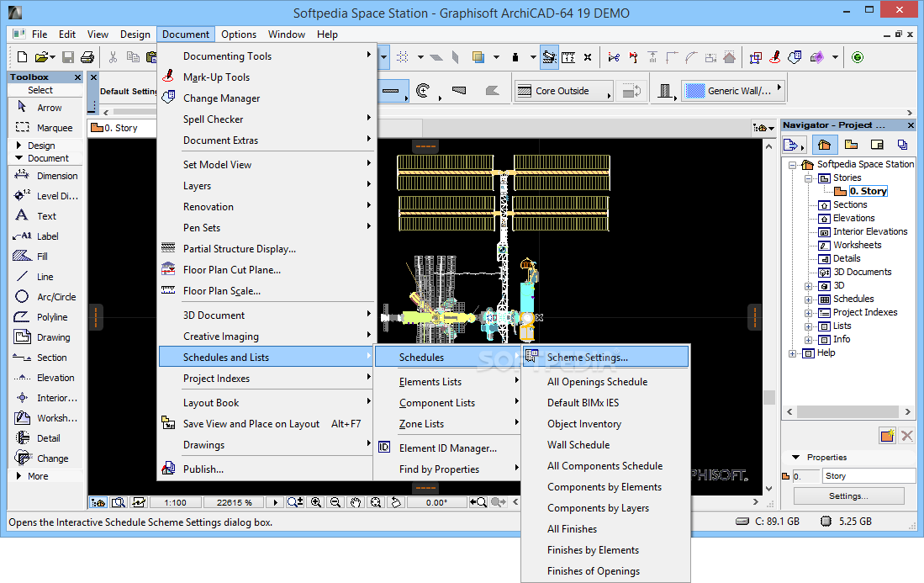Pick the Arc/Circle tool
This screenshot has height=583, width=924.
pyautogui.click(x=45, y=296)
